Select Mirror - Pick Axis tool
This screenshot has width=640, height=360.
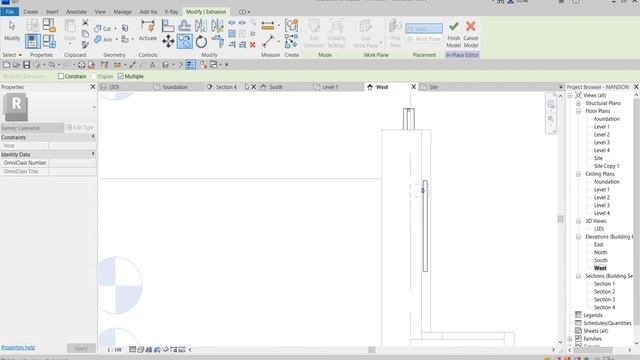tap(200, 26)
